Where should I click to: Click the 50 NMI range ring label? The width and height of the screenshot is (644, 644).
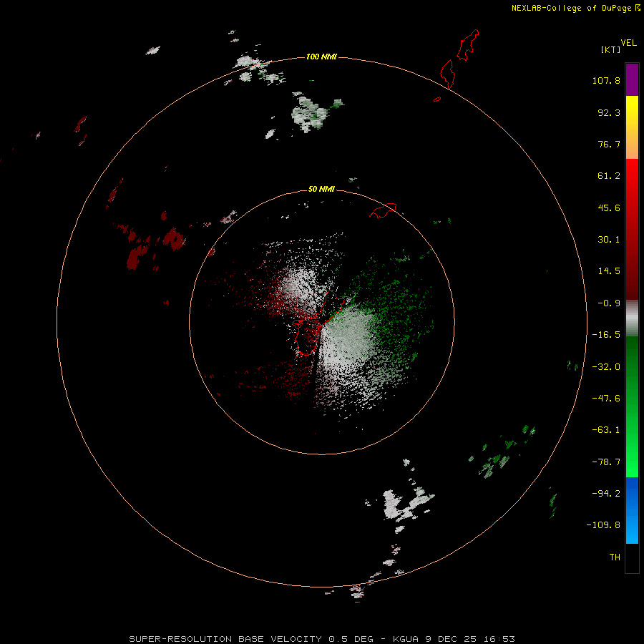[321, 189]
